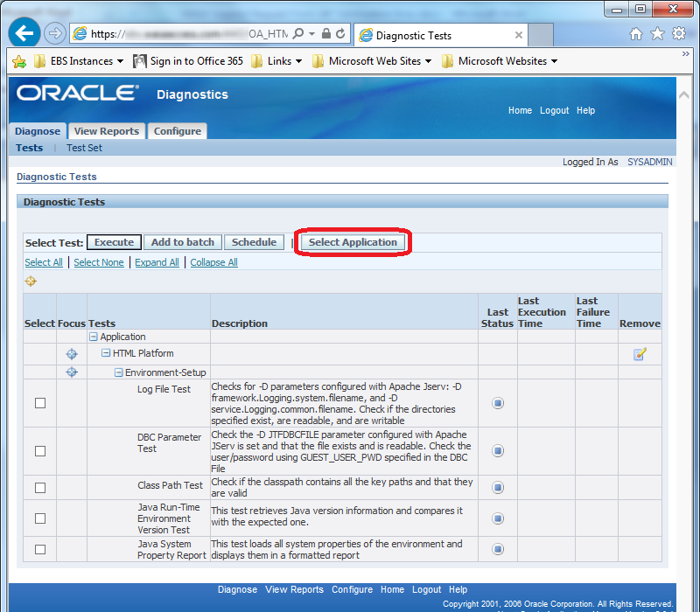Open the Links favorites folder dropdown
Viewport: 700px width, 612px height.
276,61
